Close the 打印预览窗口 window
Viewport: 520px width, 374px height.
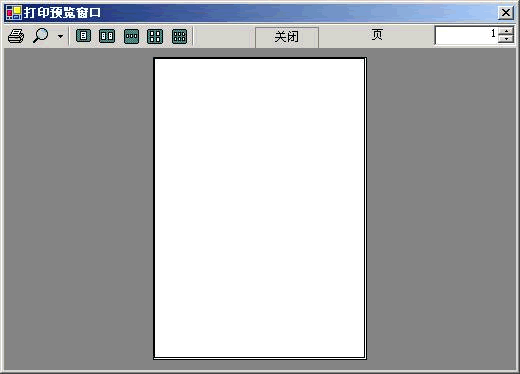click(506, 13)
